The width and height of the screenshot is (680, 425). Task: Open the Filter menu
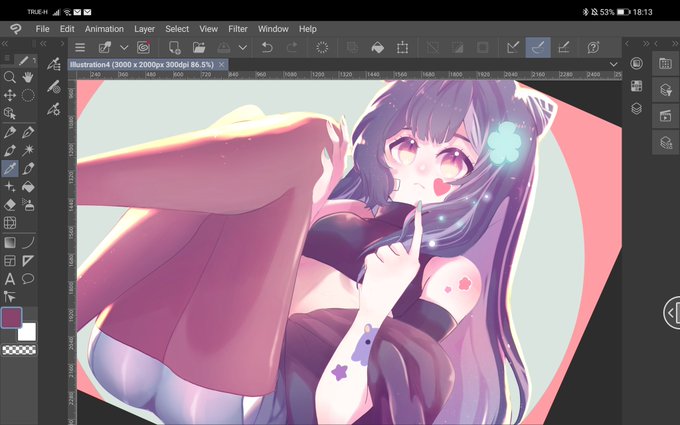238,29
